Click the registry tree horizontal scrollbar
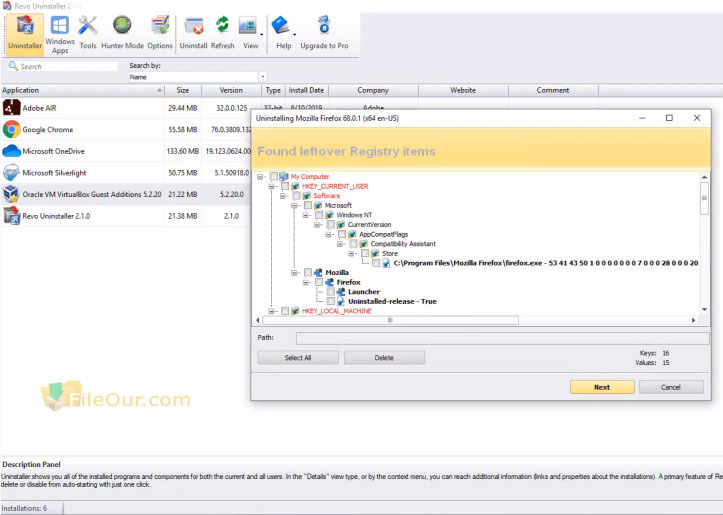 point(390,320)
